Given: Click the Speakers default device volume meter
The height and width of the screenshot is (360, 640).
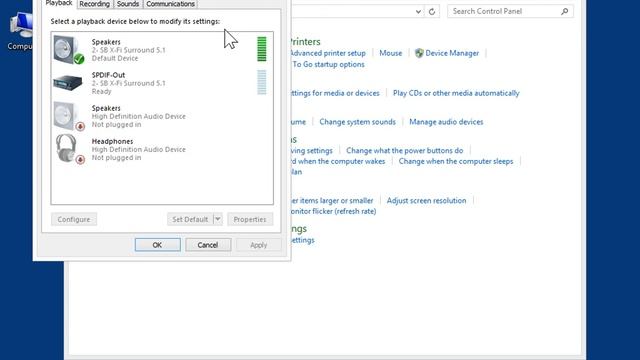Looking at the screenshot, I should click(262, 49).
